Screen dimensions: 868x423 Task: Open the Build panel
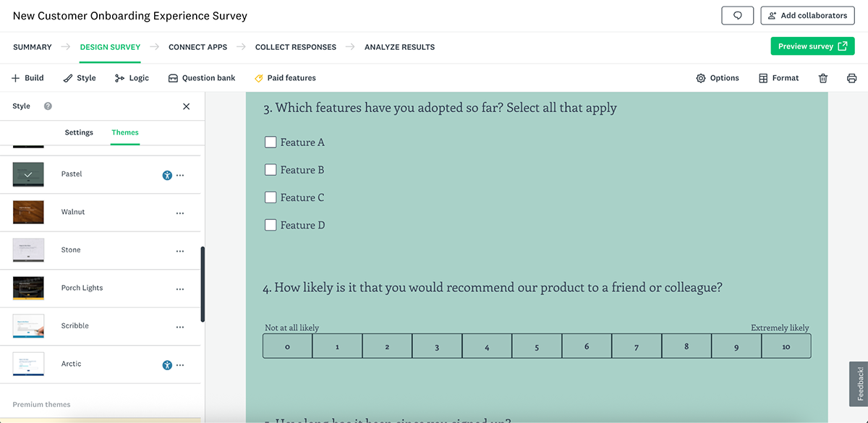(27, 77)
